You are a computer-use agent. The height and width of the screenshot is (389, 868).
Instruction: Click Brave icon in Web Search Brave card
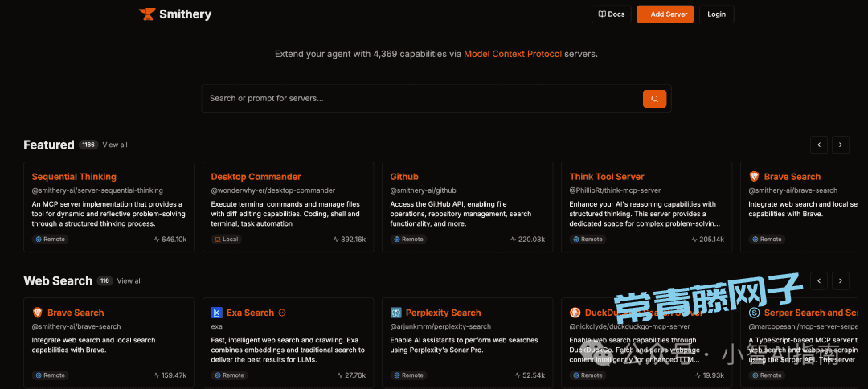pyautogui.click(x=37, y=313)
